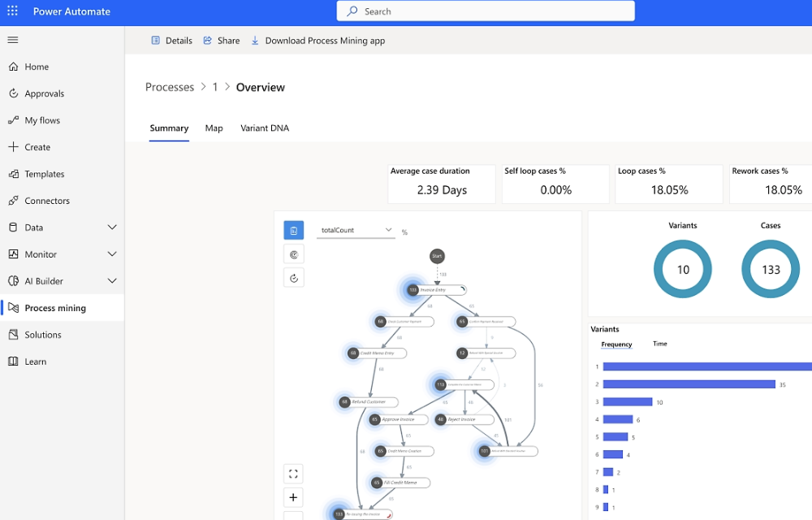Open the app launcher waffle menu
This screenshot has height=520, width=812.
pos(14,11)
